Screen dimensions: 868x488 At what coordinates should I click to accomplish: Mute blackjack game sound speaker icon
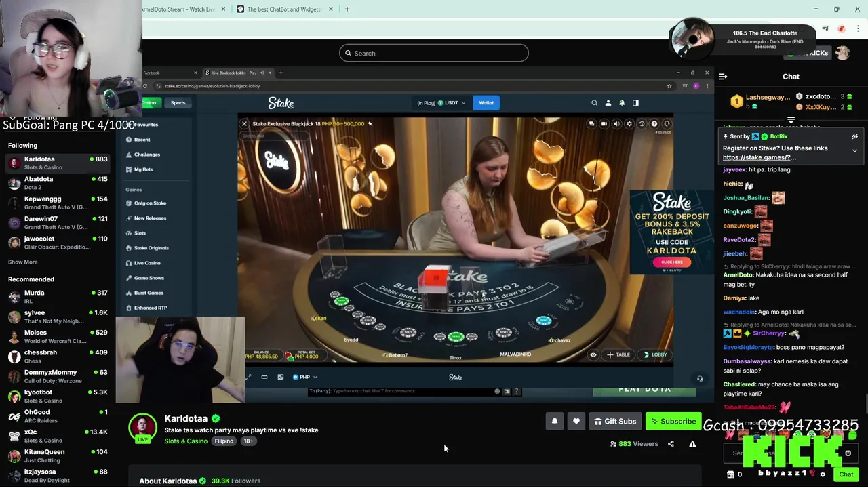click(x=616, y=124)
